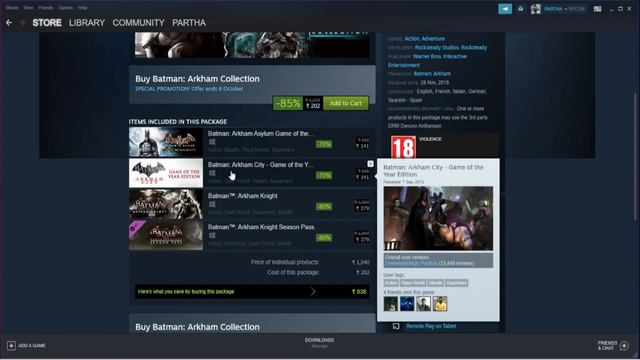Click the PARTHA account name dropdown
The image size is (640, 360).
[564, 9]
